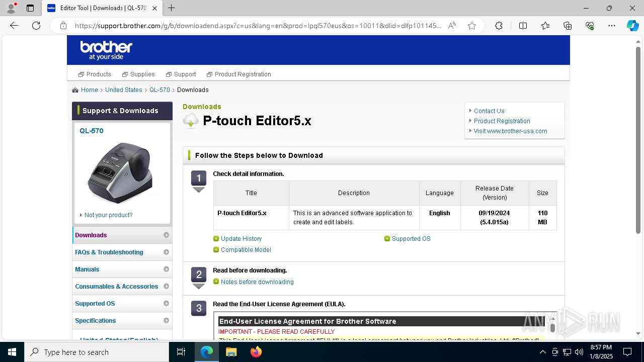644x362 pixels.
Task: Open Browser essentials heart icon
Action: [590, 26]
